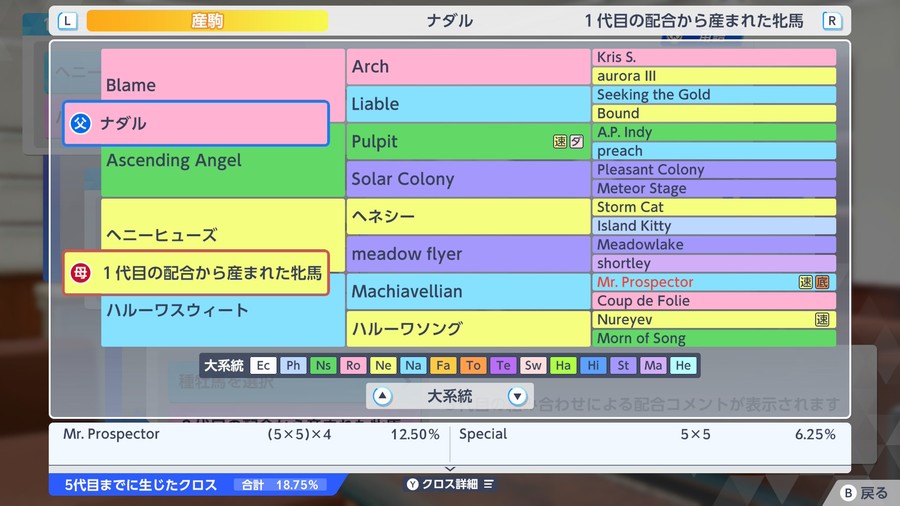Click the Ha lineage color swatch
900x506 pixels.
tap(563, 365)
